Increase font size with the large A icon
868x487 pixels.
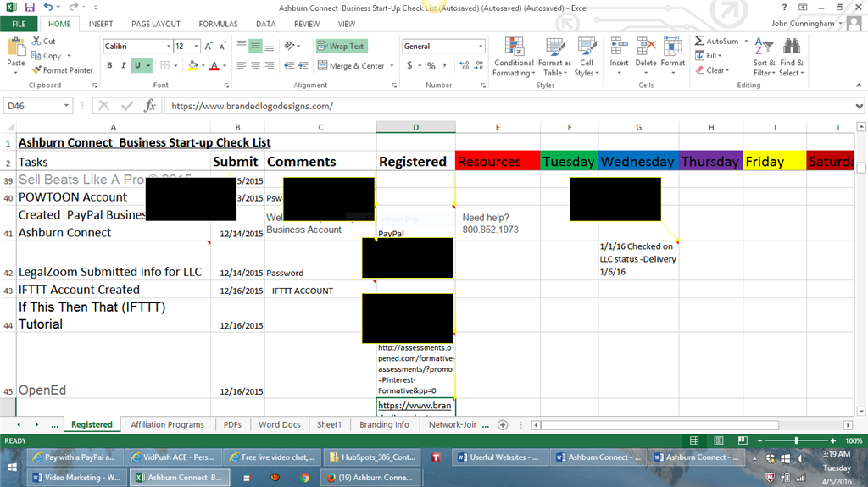point(209,47)
